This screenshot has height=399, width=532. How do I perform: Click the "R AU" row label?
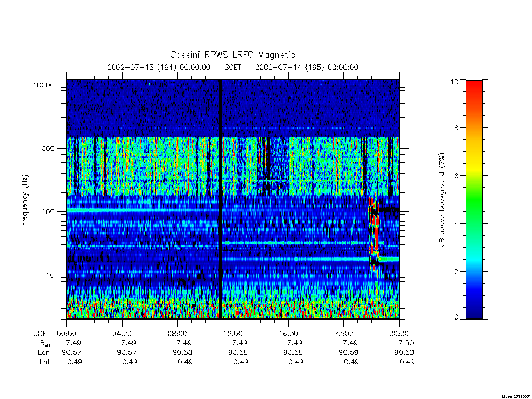[x=45, y=343]
